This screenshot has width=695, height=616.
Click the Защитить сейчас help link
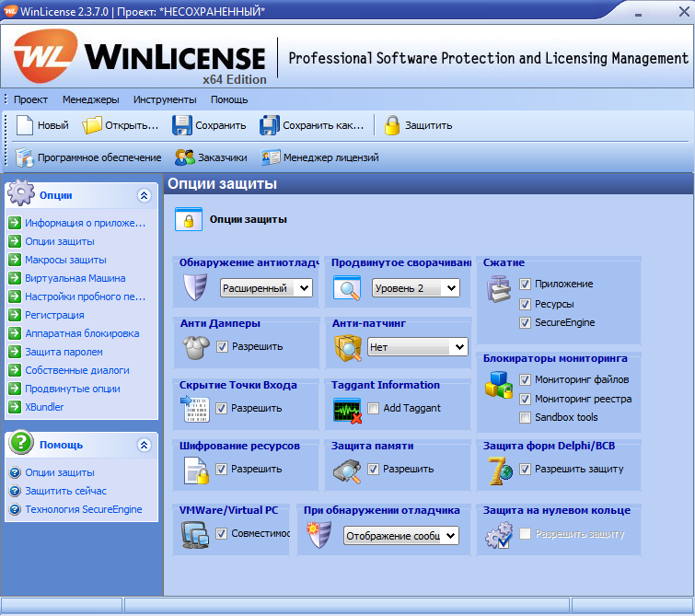point(65,491)
